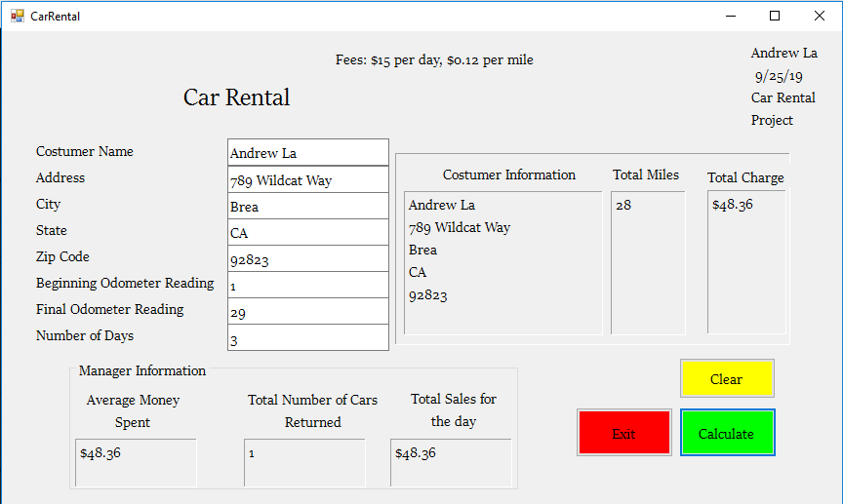The image size is (843, 504).
Task: Click into the State text box
Action: 307,233
